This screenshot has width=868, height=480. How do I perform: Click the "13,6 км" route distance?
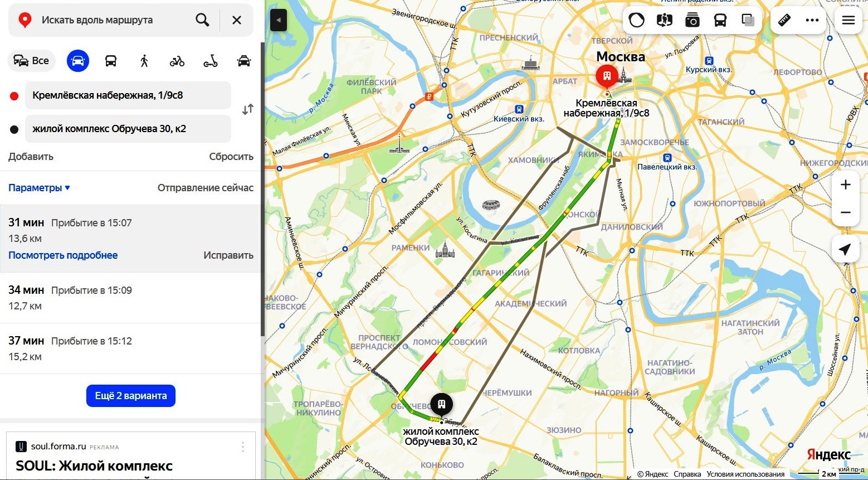pyautogui.click(x=25, y=239)
